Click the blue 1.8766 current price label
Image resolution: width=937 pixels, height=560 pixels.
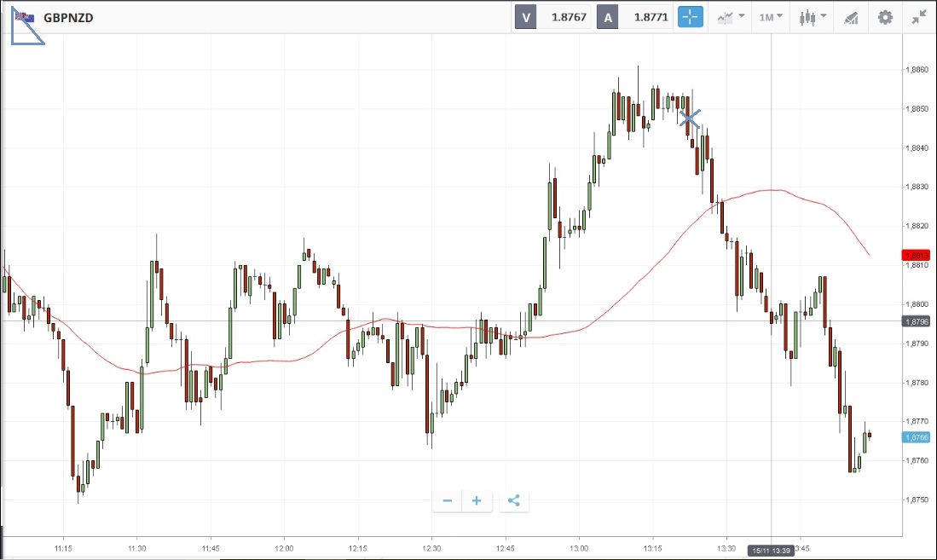(x=917, y=437)
